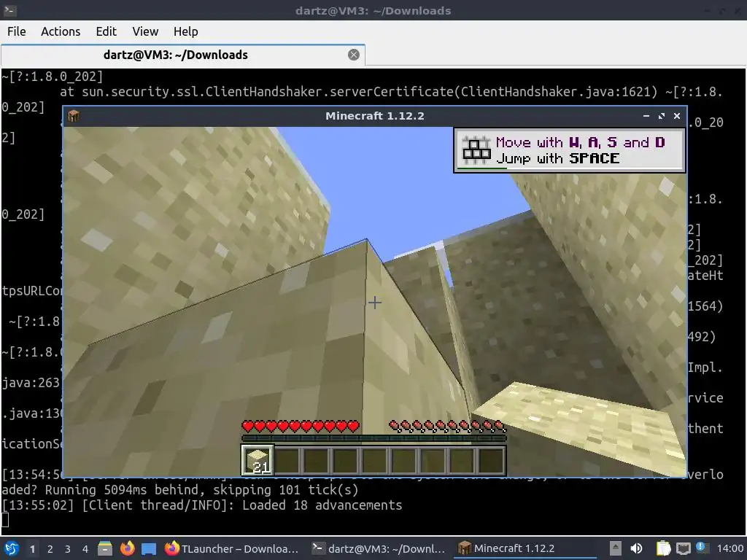Image resolution: width=747 pixels, height=560 pixels.
Task: Click the ClientHandshaker.serverCertificate stack trace line
Action: coord(392,92)
